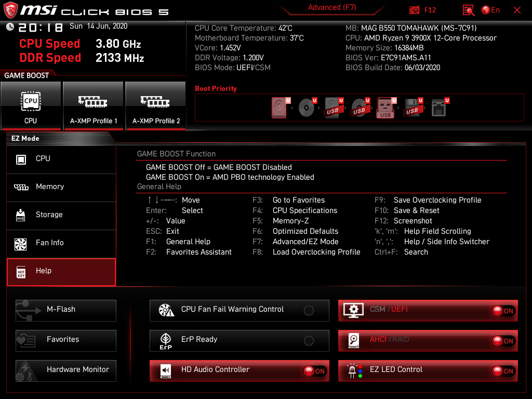
Task: Enable A-XMP Profile 2
Action: click(x=156, y=105)
